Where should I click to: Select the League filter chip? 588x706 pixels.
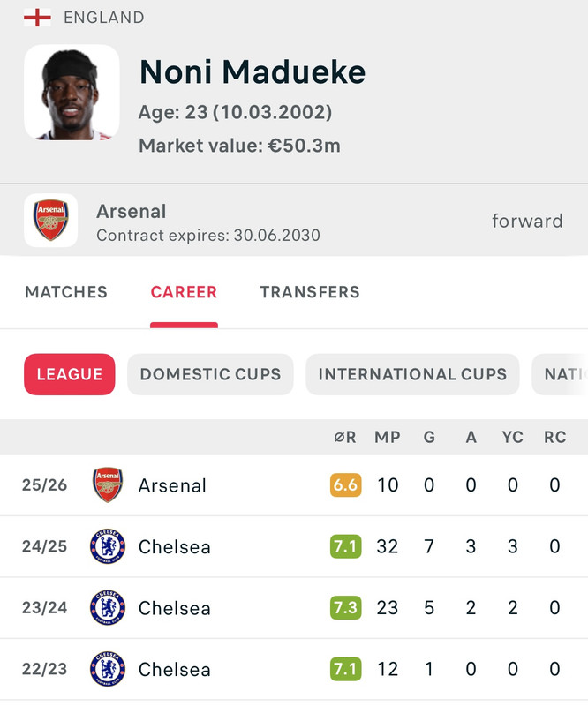coord(70,374)
